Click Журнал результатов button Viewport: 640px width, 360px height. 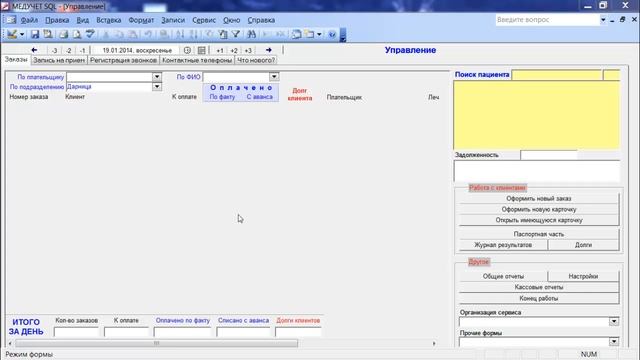[x=503, y=245]
